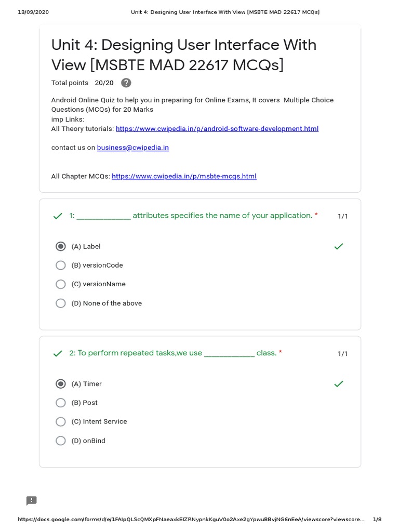Open the msbte-mcqs.html chapter MCQs link
399x532 pixels.
tap(184, 176)
